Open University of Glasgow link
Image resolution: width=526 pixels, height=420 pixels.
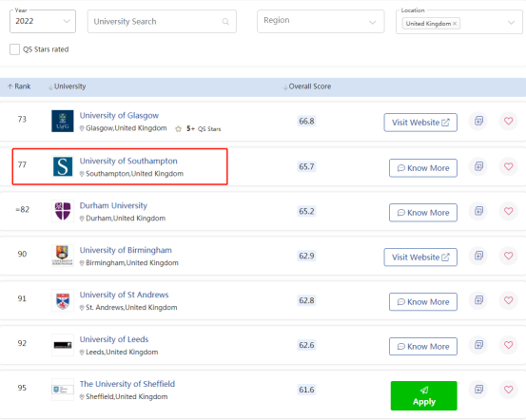click(119, 115)
